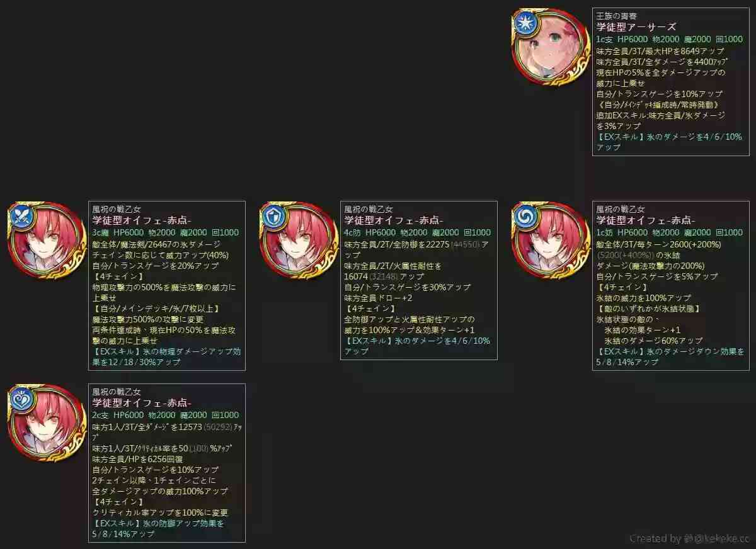Click the EXスキル line in the 4c防 card
Image resolution: width=756 pixels, height=549 pixels.
(x=417, y=346)
